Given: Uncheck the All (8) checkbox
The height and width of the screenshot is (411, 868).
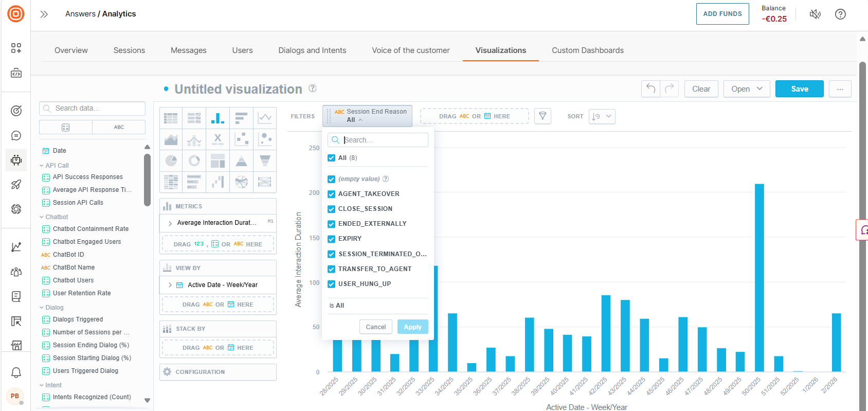Looking at the screenshot, I should [332, 158].
